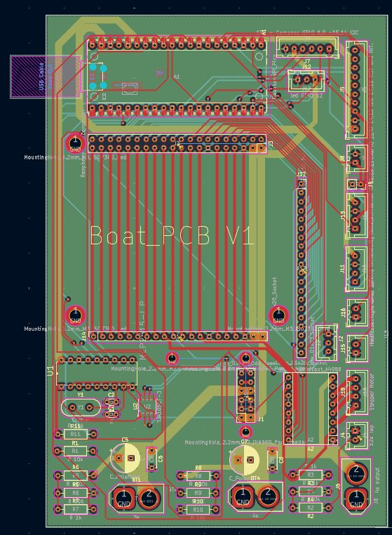This screenshot has height=535, width=392.
Task: Select A2 A4988 stepper driver module
Action: pyautogui.click(x=311, y=409)
